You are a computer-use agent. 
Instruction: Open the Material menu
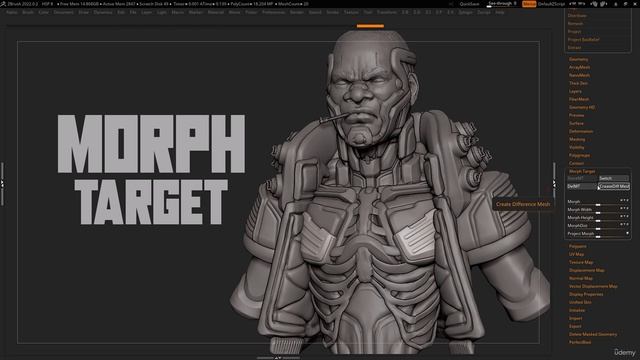pos(216,12)
